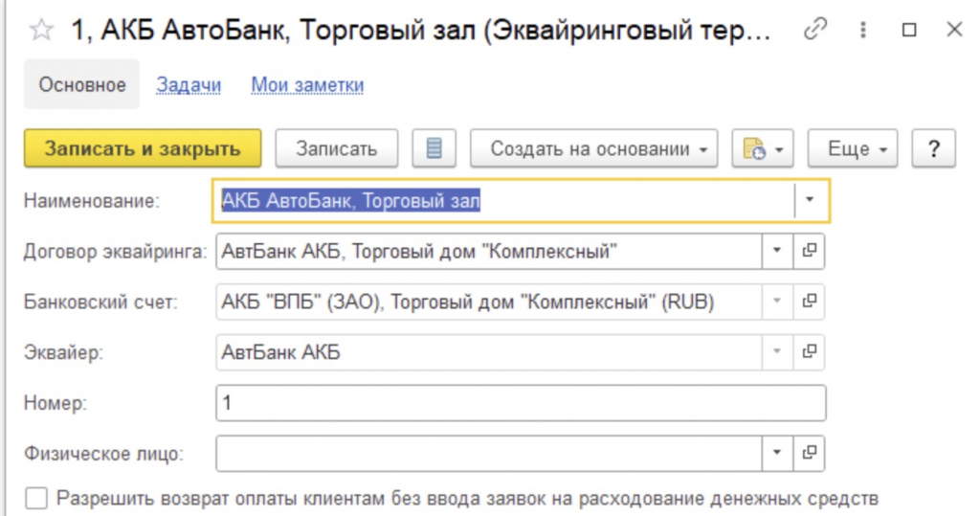The image size is (980, 516).
Task: Add this record to favorites with the star icon
Action: 41,30
